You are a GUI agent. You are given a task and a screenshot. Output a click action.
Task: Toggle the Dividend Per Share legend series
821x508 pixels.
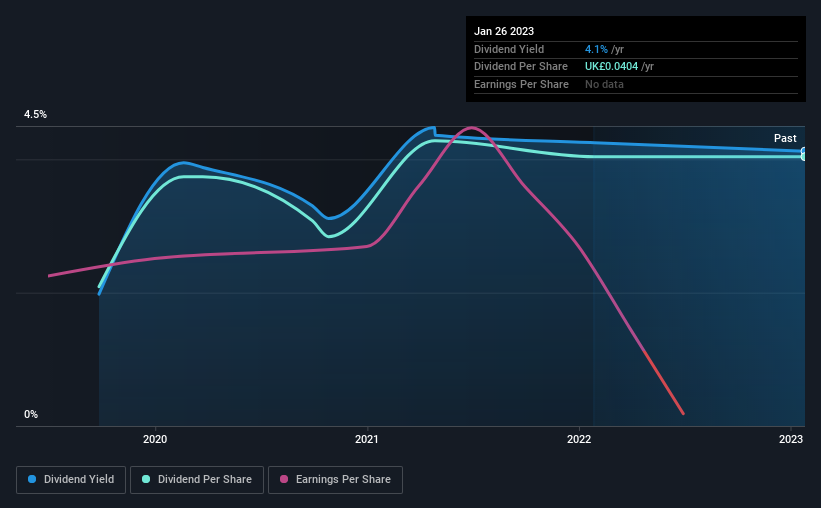coord(197,480)
